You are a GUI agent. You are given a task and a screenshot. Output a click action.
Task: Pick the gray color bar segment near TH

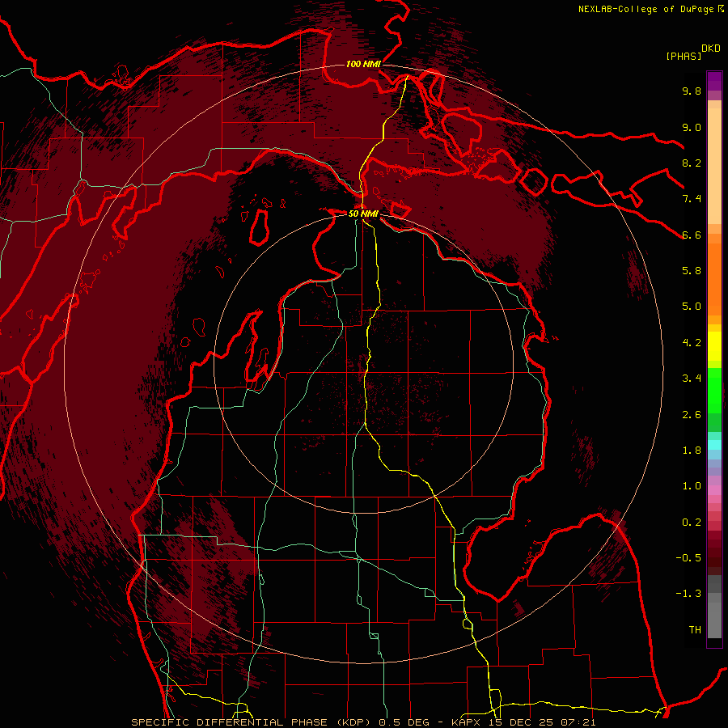click(x=714, y=620)
